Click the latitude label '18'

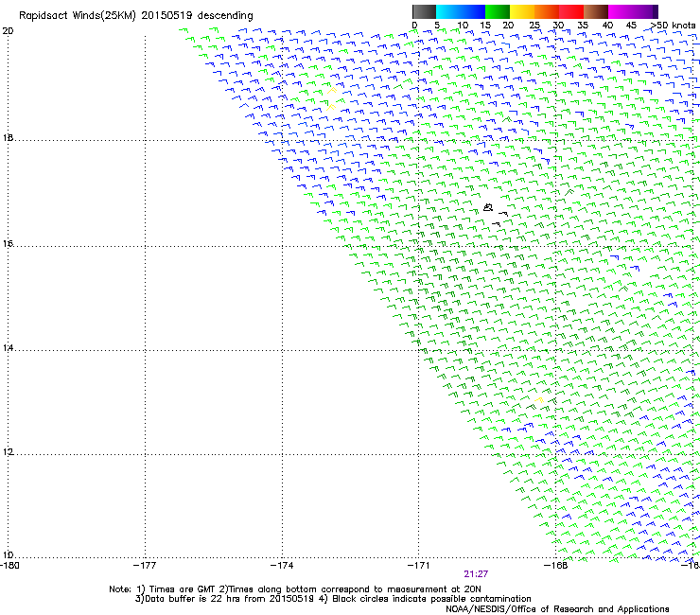coord(8,137)
